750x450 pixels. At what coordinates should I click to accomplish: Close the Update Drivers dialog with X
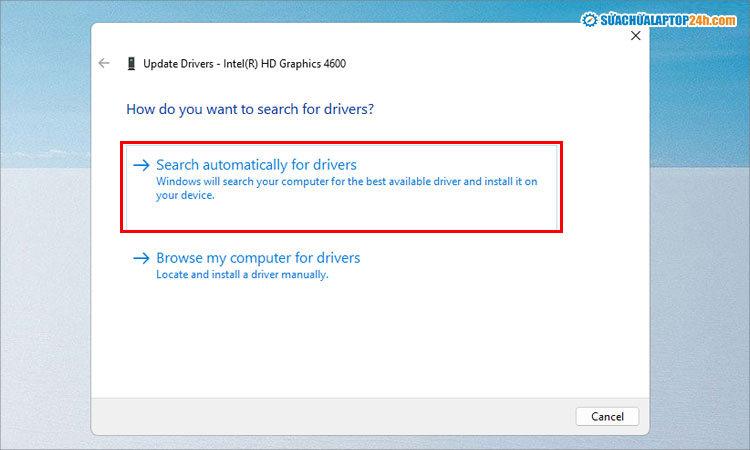coord(636,36)
